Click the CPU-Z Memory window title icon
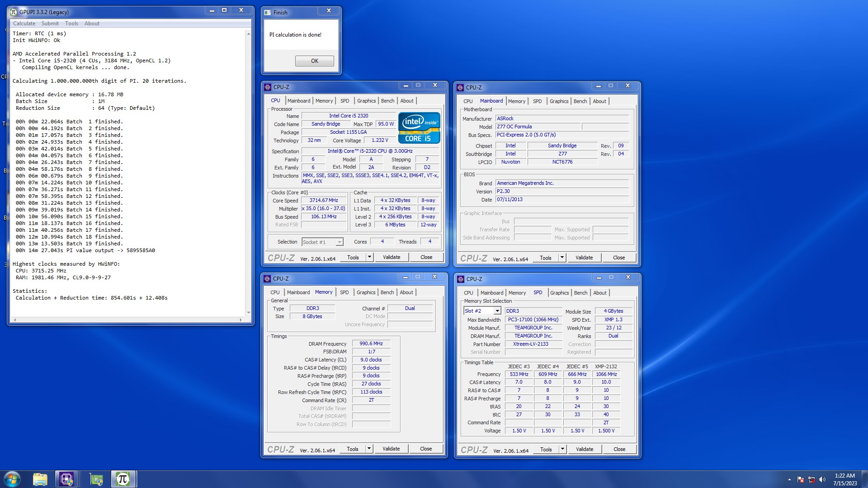 click(x=268, y=279)
